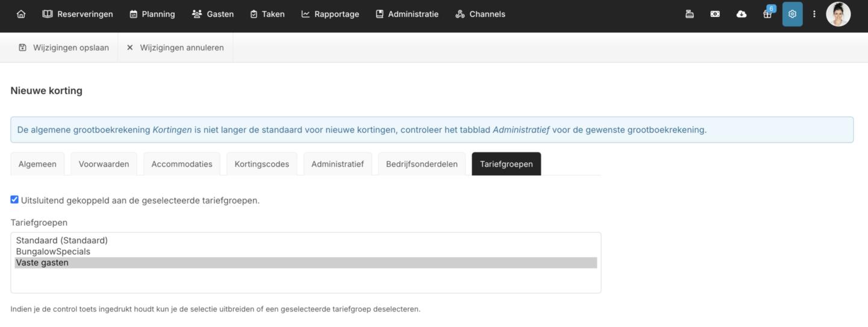This screenshot has height=327, width=868.
Task: Open the cash register icon
Action: coord(690,14)
